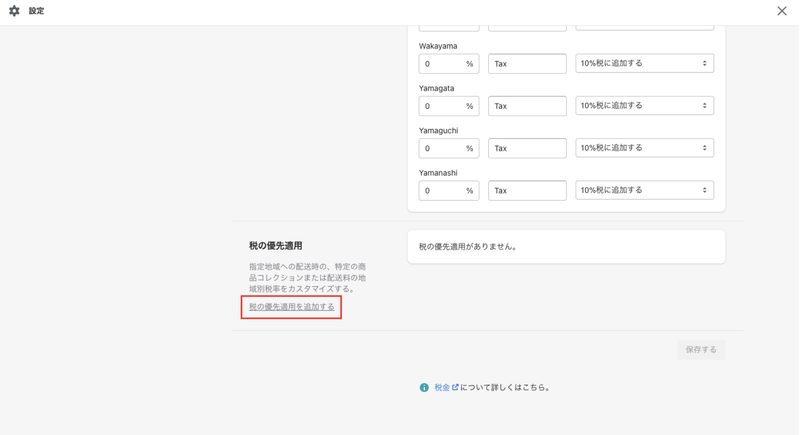Click the Yamanashi region label
This screenshot has height=435, width=800.
coord(438,173)
